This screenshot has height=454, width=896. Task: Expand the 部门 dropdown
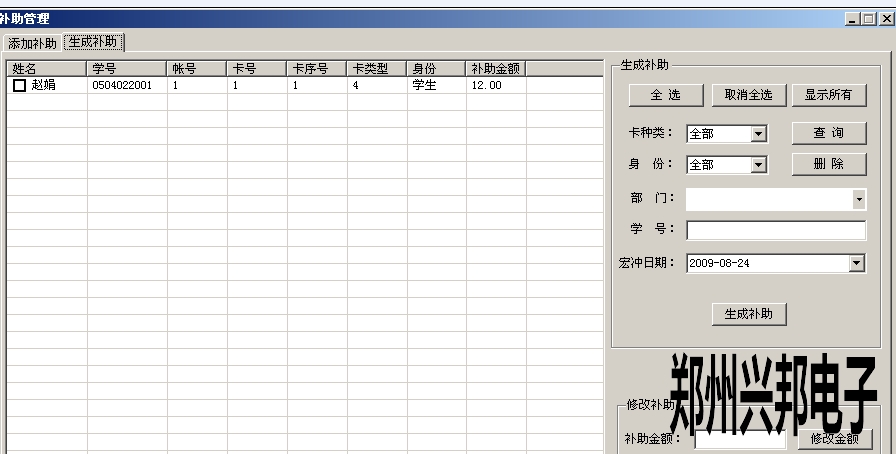tap(859, 200)
